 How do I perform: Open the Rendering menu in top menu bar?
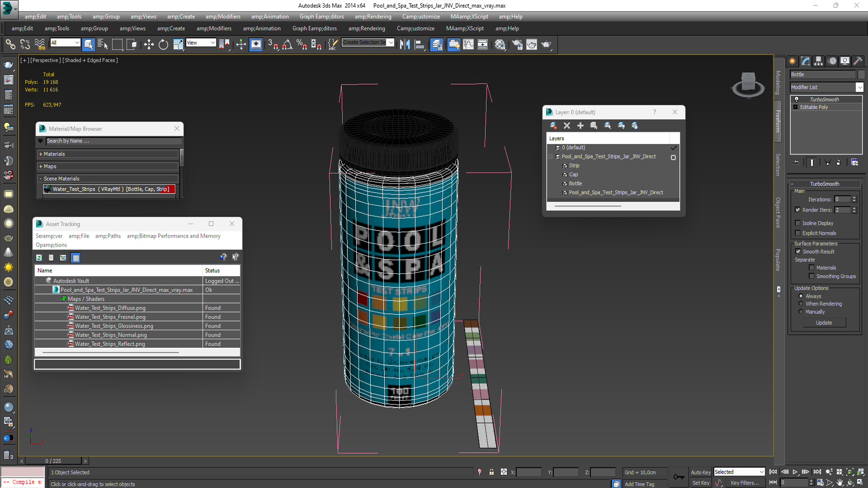(x=373, y=17)
